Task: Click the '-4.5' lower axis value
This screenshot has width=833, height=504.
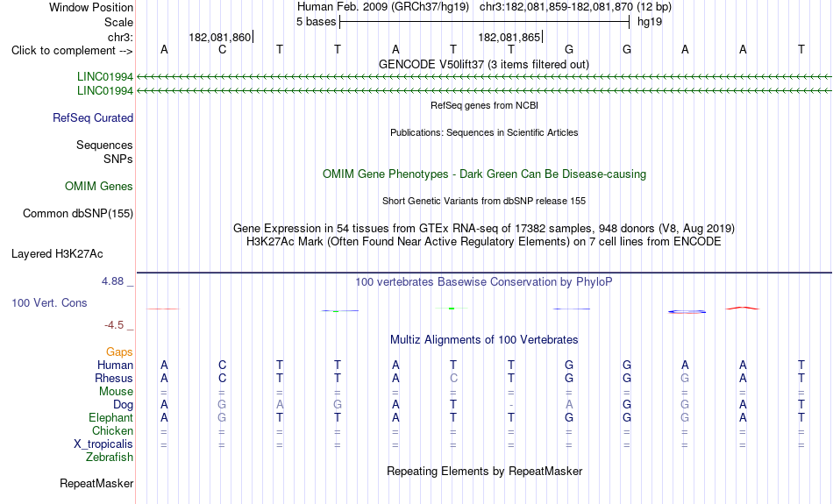Action: (114, 325)
